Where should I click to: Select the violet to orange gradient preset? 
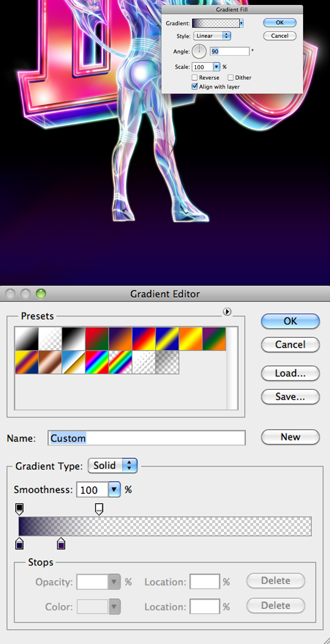[120, 339]
